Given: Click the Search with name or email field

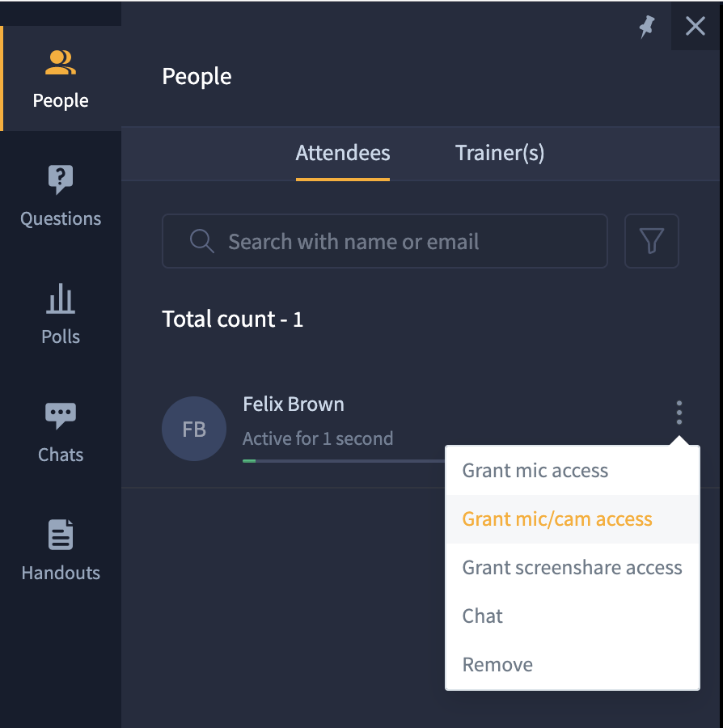Looking at the screenshot, I should click(385, 241).
